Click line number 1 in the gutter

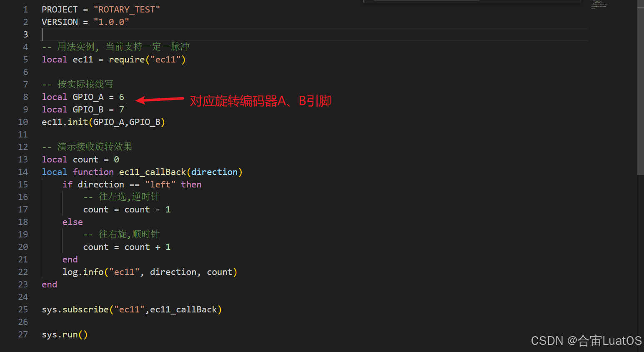pyautogui.click(x=25, y=10)
